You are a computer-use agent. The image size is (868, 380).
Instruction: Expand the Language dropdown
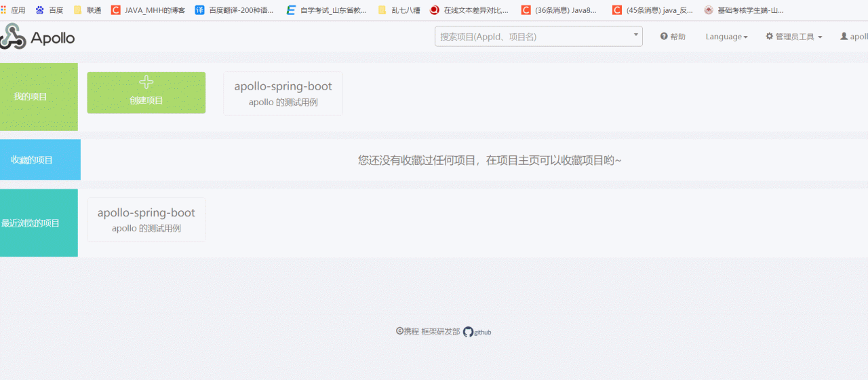[x=726, y=37]
